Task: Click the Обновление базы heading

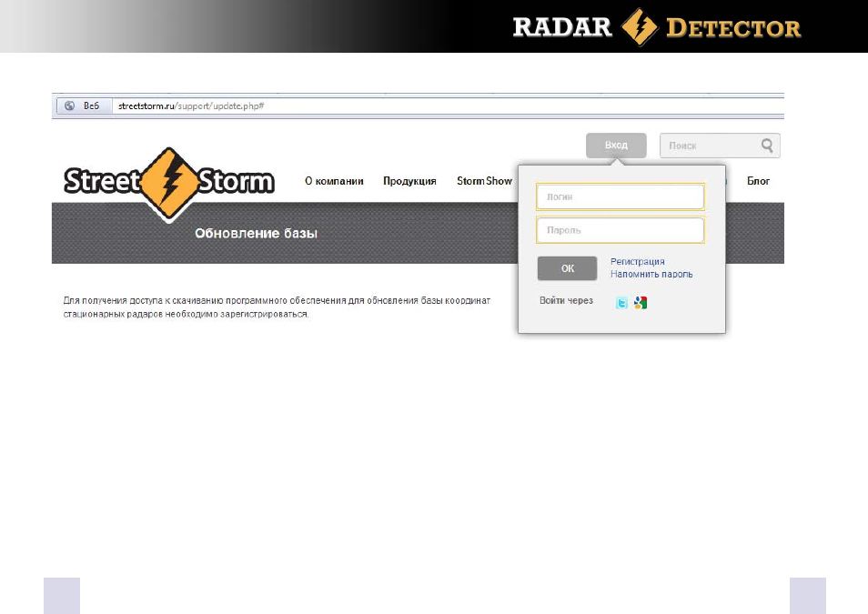Action: coord(256,233)
